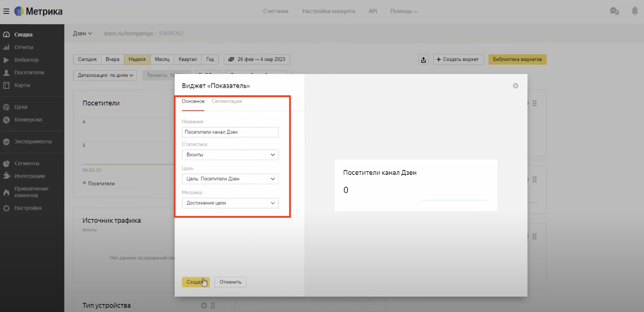Image resolution: width=644 pixels, height=312 pixels.
Task: Open the notifications bell icon
Action: (635, 11)
